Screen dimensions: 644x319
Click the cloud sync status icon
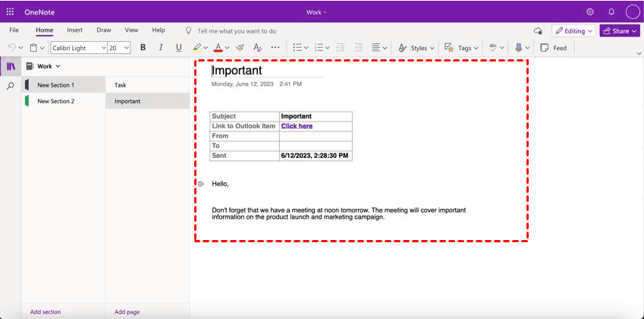538,31
